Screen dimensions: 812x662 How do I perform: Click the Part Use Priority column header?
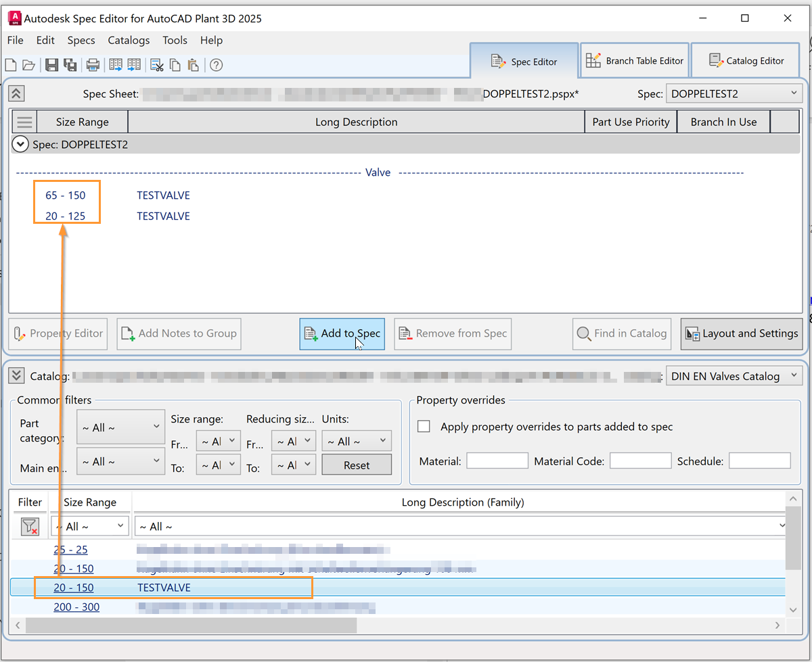point(631,122)
